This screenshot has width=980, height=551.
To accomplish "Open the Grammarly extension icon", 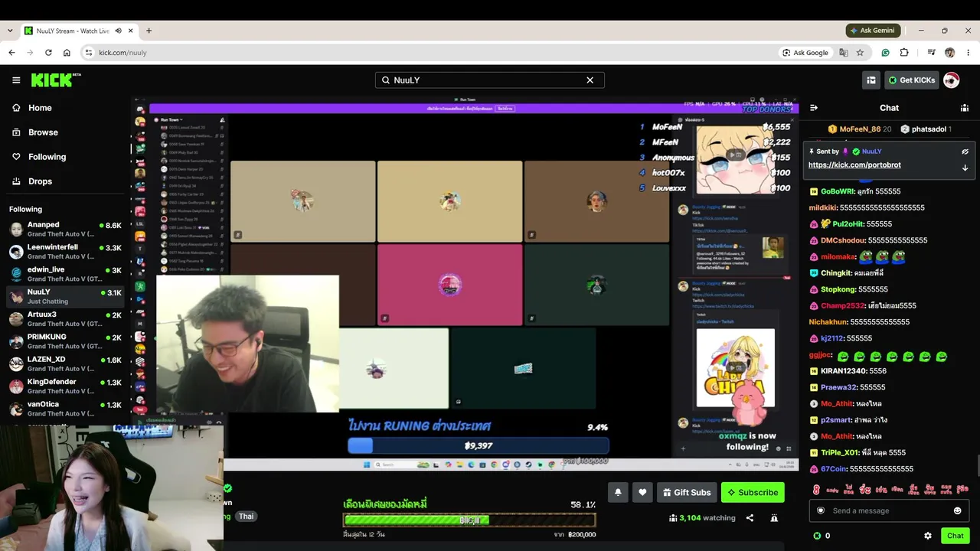I will 885,53.
